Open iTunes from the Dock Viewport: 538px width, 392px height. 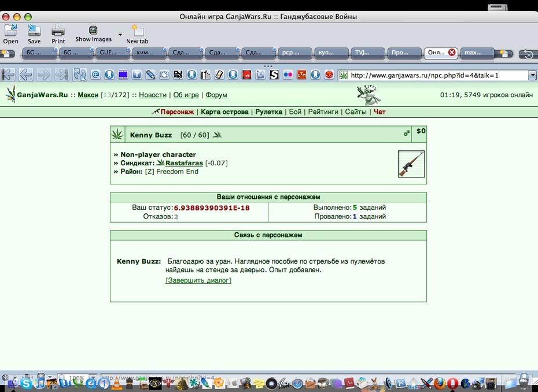pyautogui.click(x=40, y=383)
